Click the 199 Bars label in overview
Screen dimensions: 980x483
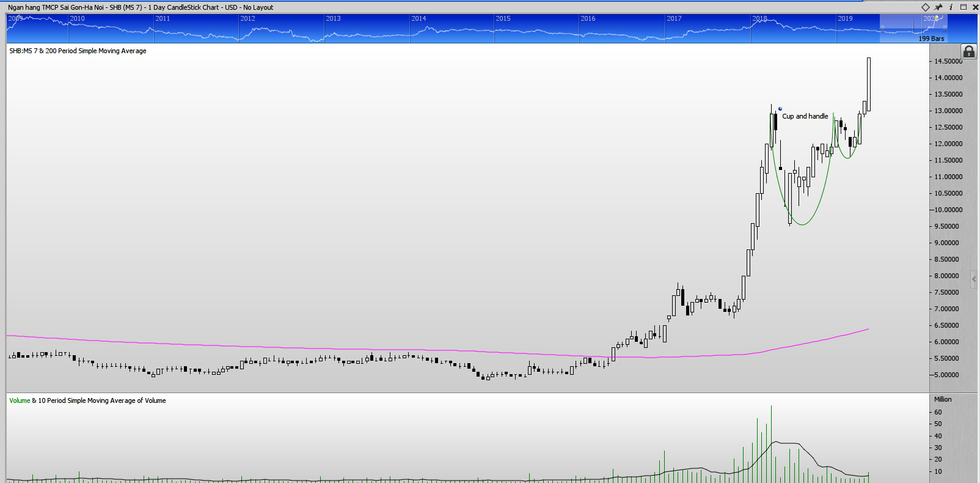click(x=931, y=39)
